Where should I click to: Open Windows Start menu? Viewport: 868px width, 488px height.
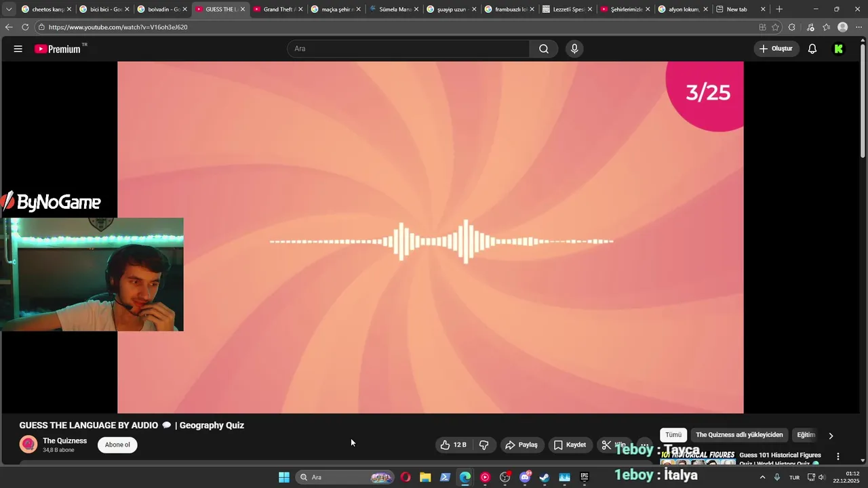coord(284,477)
